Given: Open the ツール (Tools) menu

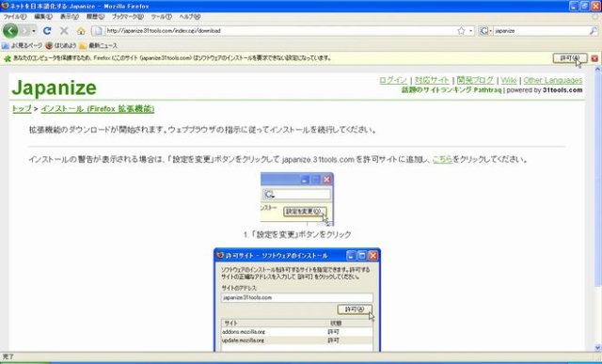Looking at the screenshot, I should click(x=161, y=17).
